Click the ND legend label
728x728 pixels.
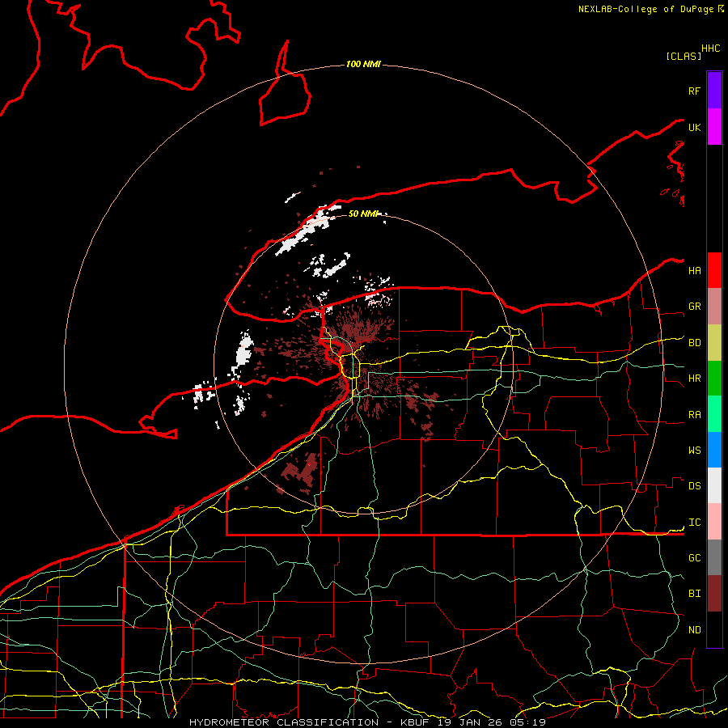[694, 630]
